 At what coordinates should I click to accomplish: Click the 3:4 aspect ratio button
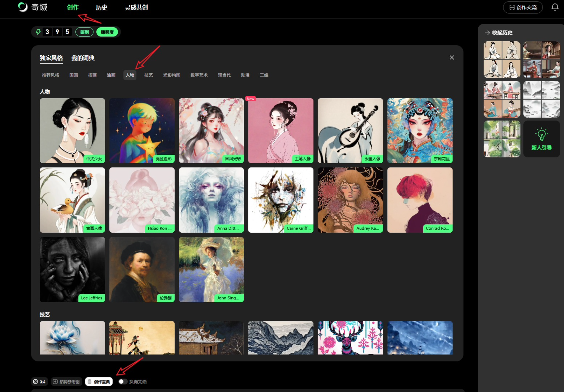click(39, 382)
